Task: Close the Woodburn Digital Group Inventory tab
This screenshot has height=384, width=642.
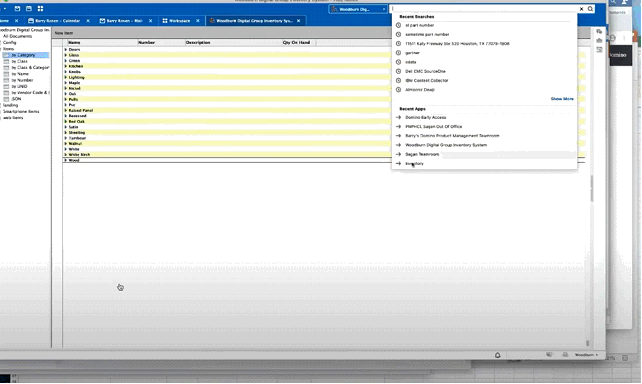Action: [x=298, y=20]
